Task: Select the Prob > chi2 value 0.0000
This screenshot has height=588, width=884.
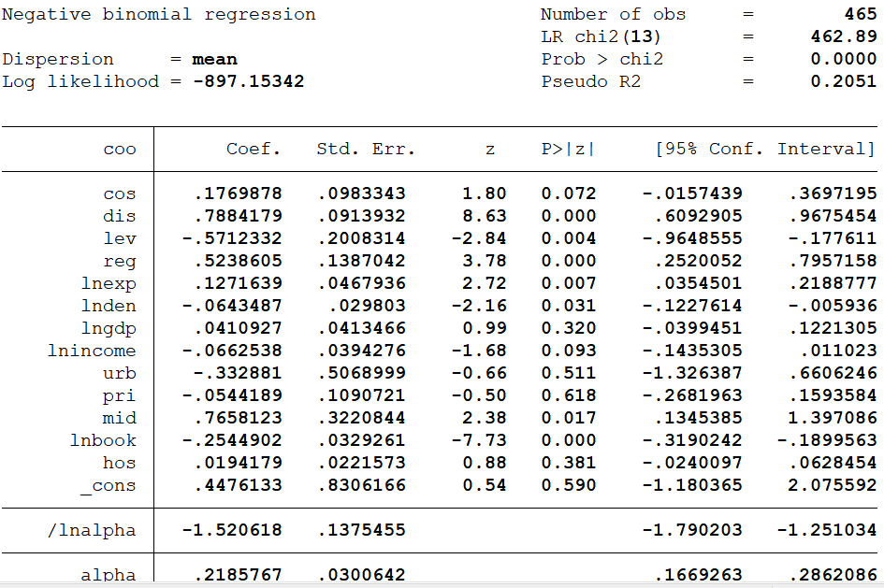Action: pyautogui.click(x=844, y=59)
